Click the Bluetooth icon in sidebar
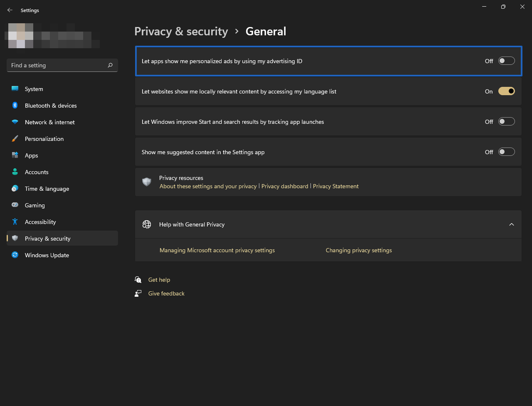The height and width of the screenshot is (406, 532). [x=15, y=106]
